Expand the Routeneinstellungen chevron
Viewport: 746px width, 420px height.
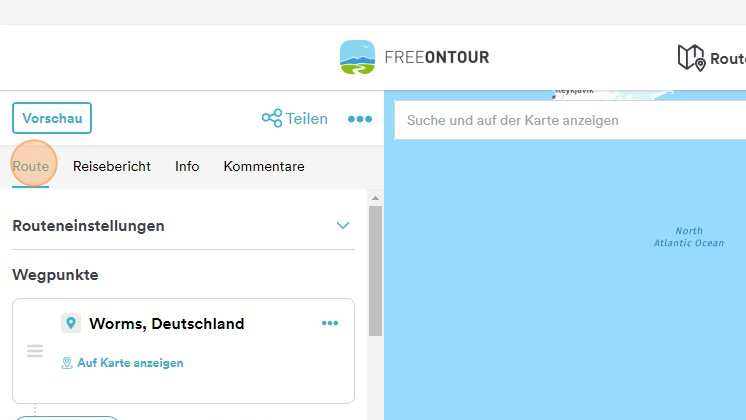(x=343, y=225)
